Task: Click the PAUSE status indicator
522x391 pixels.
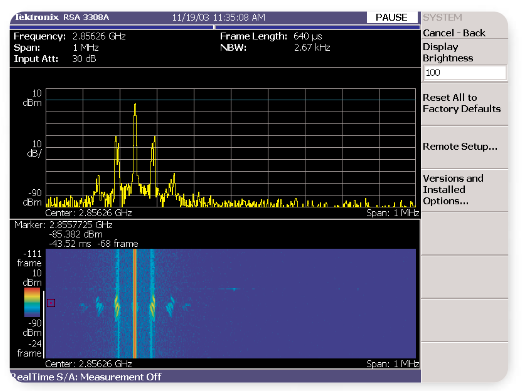Action: click(x=392, y=17)
